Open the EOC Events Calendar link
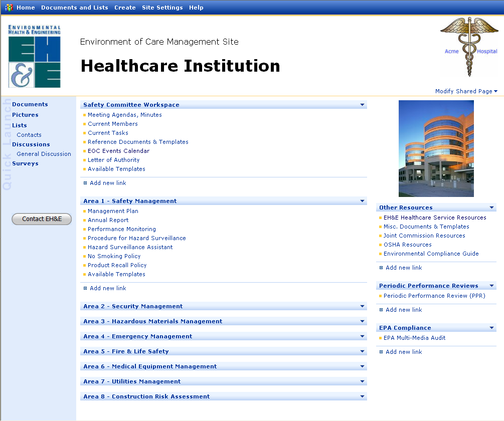 pyautogui.click(x=119, y=151)
